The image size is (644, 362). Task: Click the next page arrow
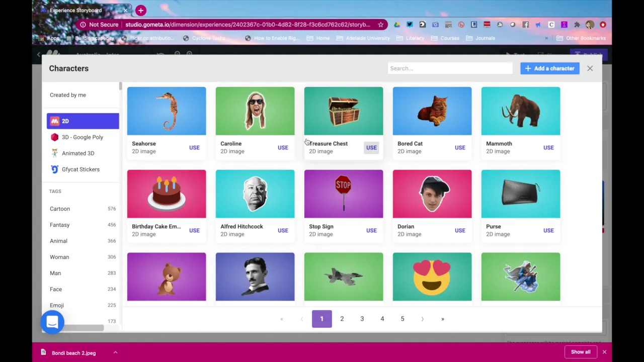pyautogui.click(x=422, y=319)
